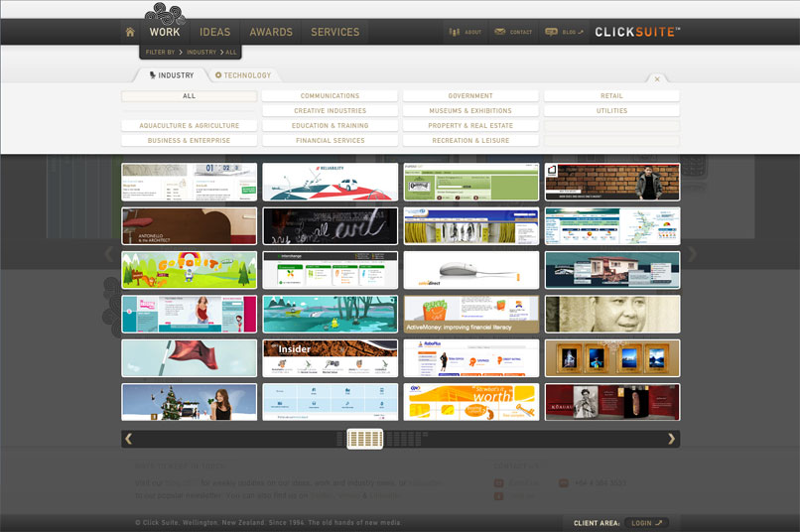The image size is (800, 532).
Task: Open the sepia portrait face thumbnail
Action: tap(612, 315)
